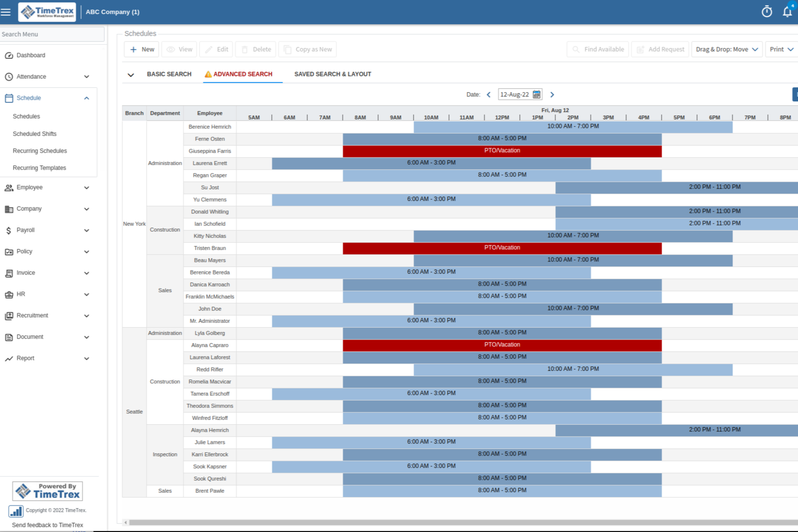Open the Drag & Drop: Move dropdown

click(726, 49)
